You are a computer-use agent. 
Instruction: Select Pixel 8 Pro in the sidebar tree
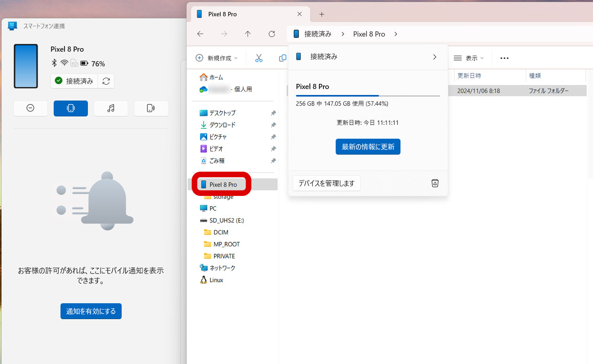[221, 184]
